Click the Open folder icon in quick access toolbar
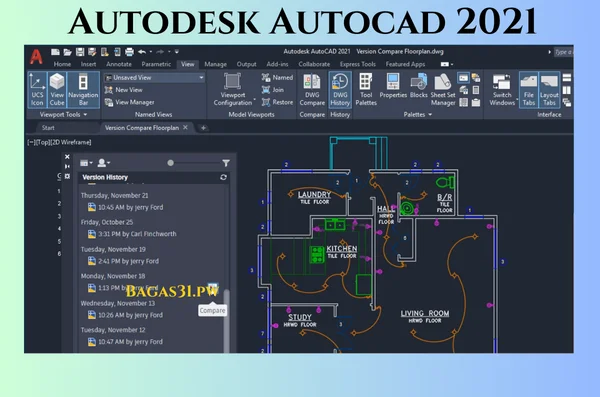Image resolution: width=600 pixels, height=397 pixels. [x=67, y=52]
